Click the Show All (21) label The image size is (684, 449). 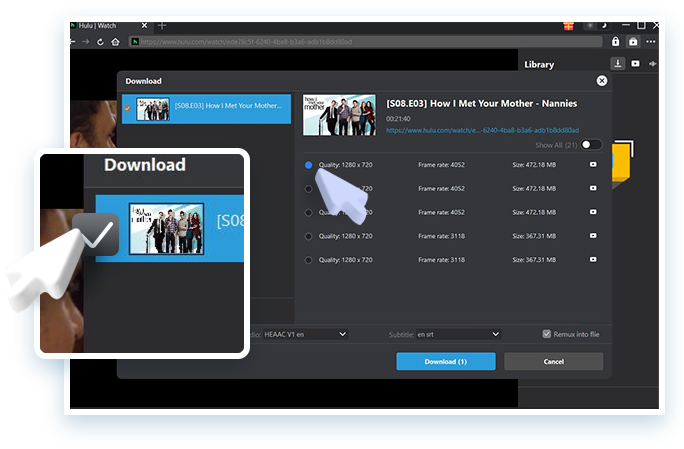[556, 145]
